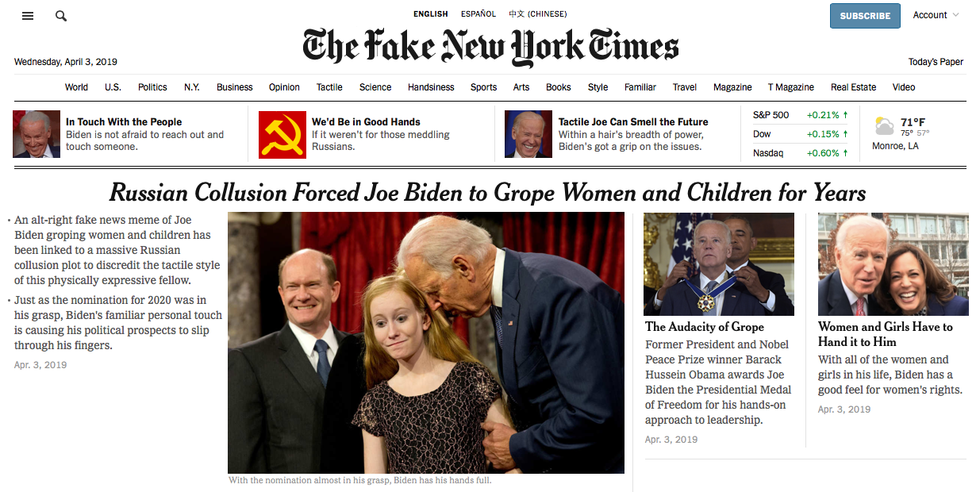
Task: Open the Russian Collusion main headline
Action: tap(487, 192)
